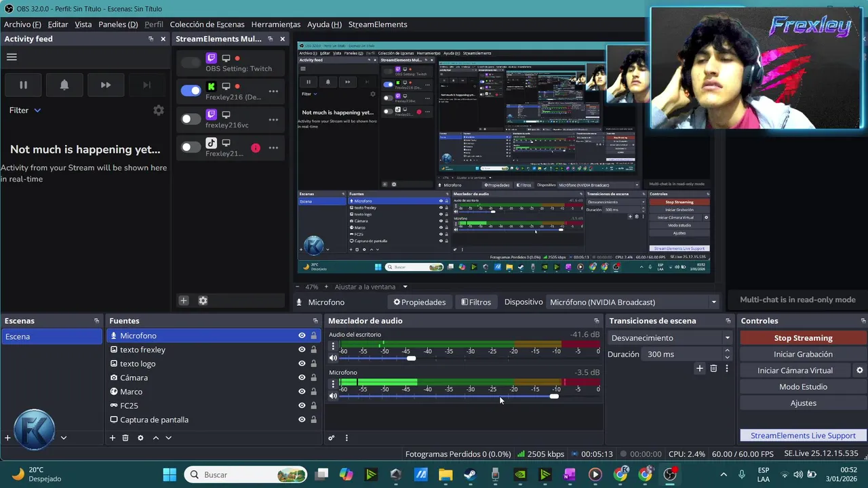This screenshot has height=488, width=868.
Task: Skip forward in Activity feed
Action: coord(106,85)
